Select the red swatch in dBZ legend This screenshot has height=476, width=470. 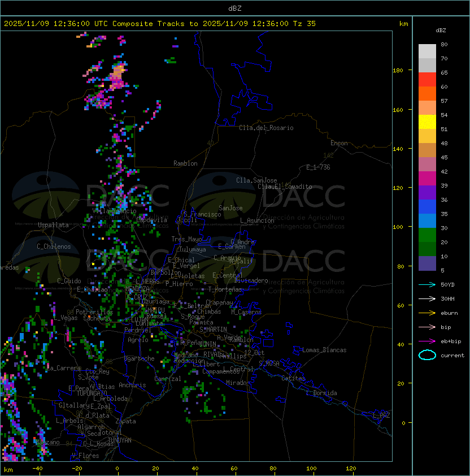(x=427, y=80)
